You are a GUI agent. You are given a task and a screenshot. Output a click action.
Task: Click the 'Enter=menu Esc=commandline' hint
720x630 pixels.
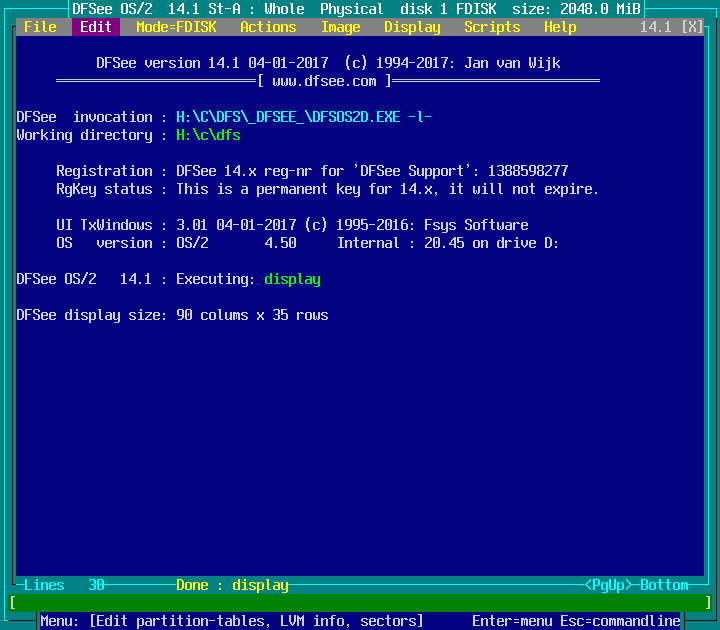pyautogui.click(x=576, y=621)
